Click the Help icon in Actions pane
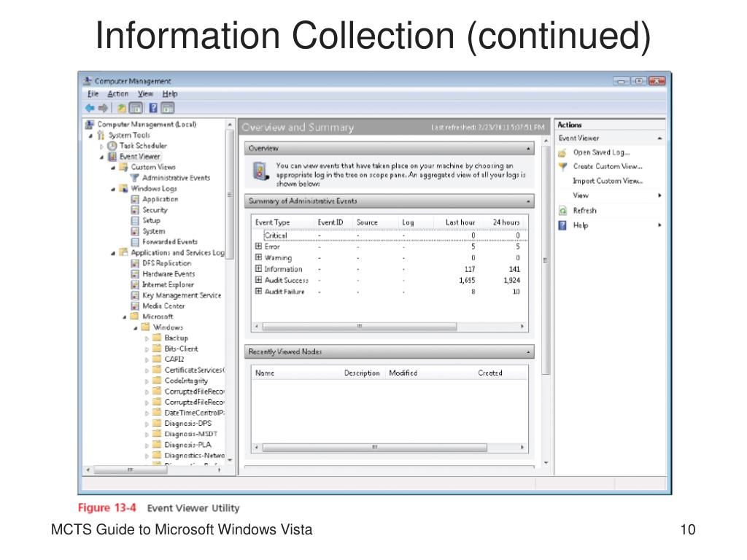 coord(562,225)
